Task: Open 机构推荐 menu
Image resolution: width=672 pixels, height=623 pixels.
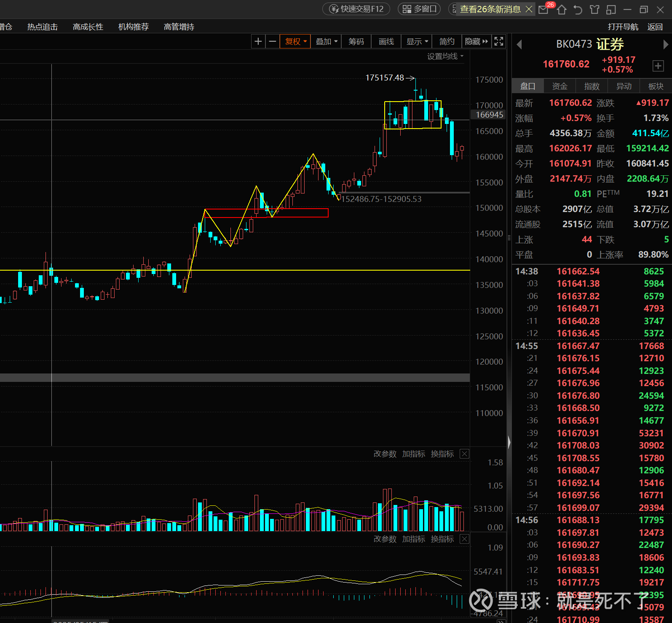Action: click(x=134, y=27)
